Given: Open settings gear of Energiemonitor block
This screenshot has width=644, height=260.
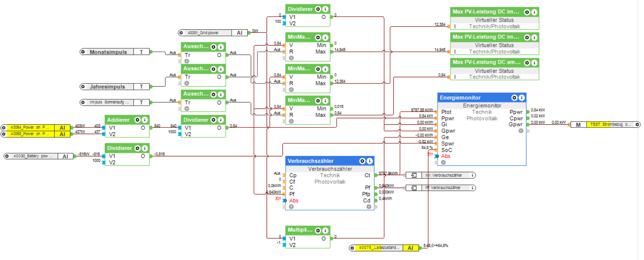Looking at the screenshot, I should pyautogui.click(x=514, y=98).
